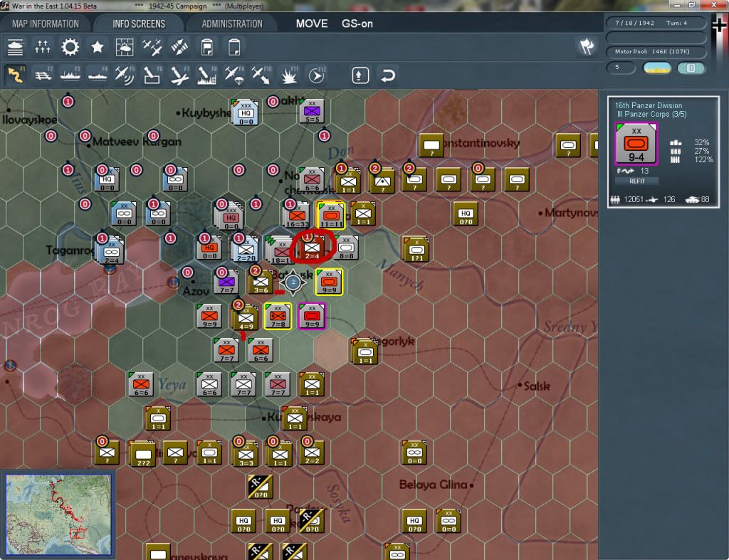Click the crossed flags icon
Screen dimensions: 729x560
tap(587, 46)
